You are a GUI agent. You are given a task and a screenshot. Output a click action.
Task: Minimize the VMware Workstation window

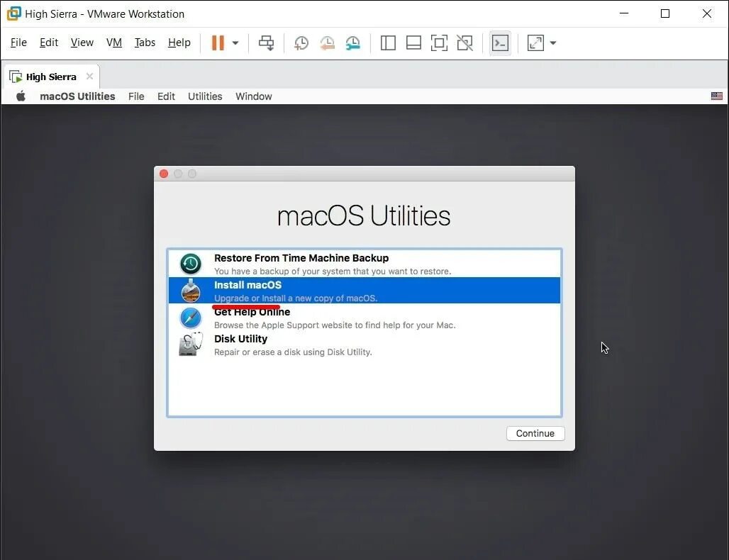click(x=624, y=13)
